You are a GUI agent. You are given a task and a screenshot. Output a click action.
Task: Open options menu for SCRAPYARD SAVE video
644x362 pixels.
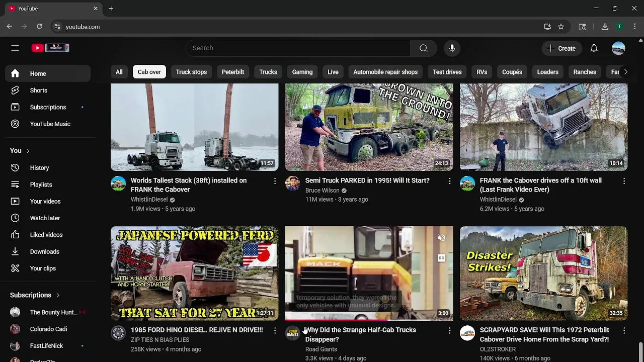click(x=624, y=330)
